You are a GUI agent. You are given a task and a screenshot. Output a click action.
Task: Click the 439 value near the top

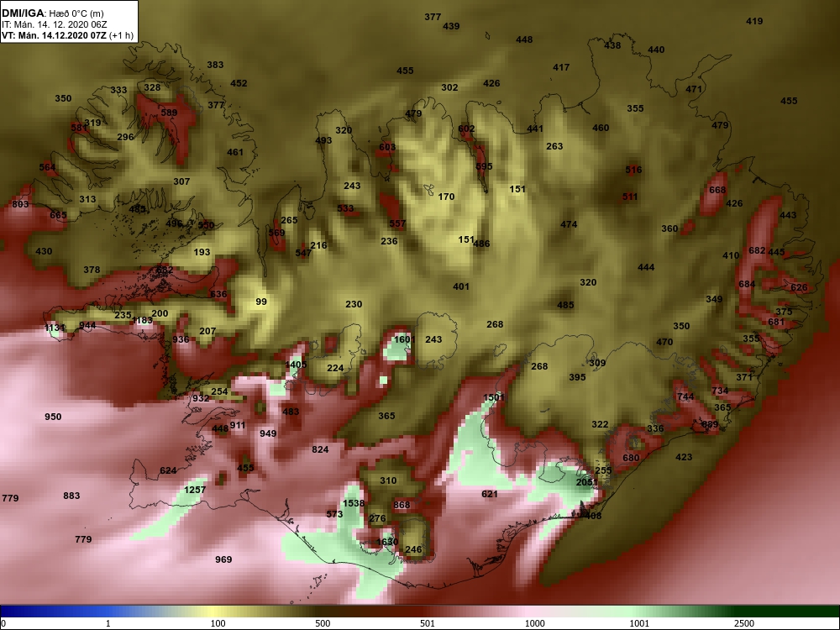pos(451,26)
